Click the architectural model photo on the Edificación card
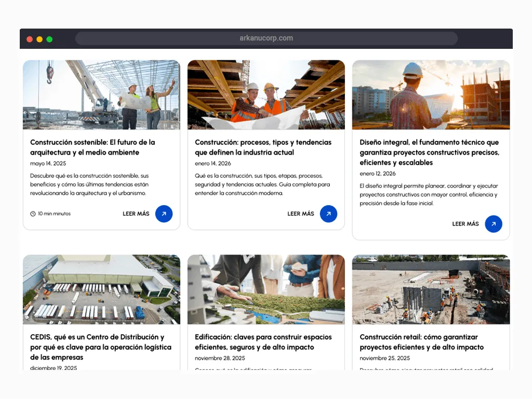Image resolution: width=532 pixels, height=399 pixels. click(266, 289)
